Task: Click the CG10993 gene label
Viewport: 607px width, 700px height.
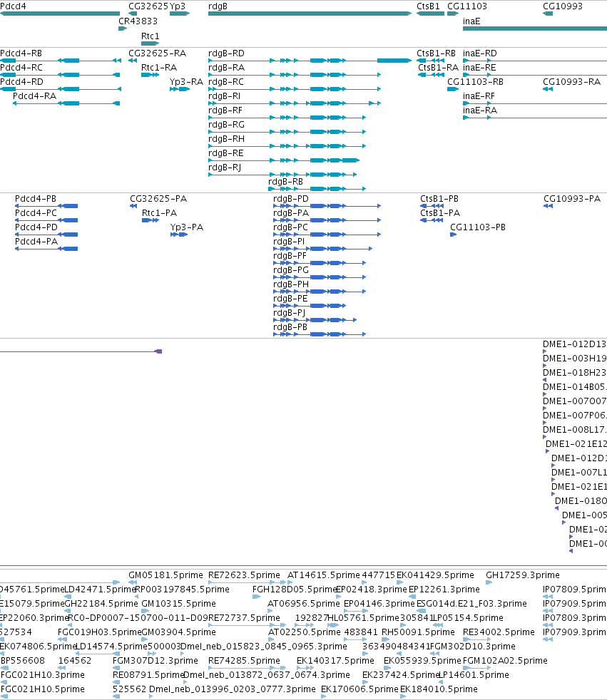Action: point(563,6)
